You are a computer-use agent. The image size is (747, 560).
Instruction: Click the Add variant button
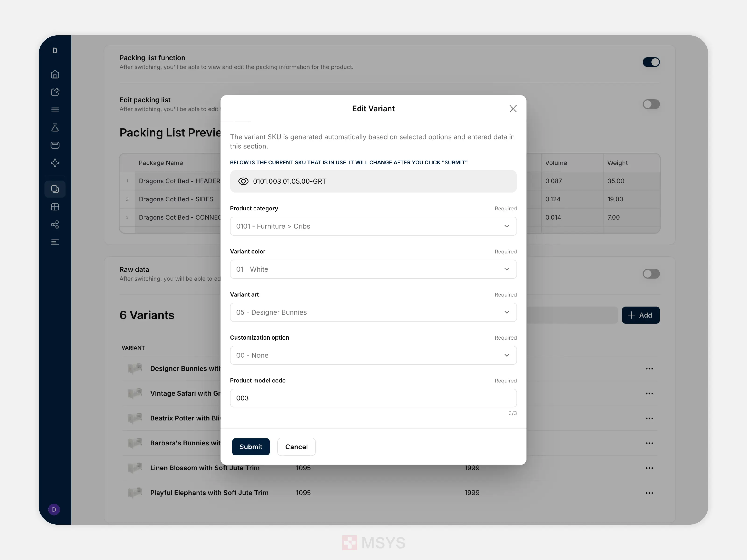[641, 315]
